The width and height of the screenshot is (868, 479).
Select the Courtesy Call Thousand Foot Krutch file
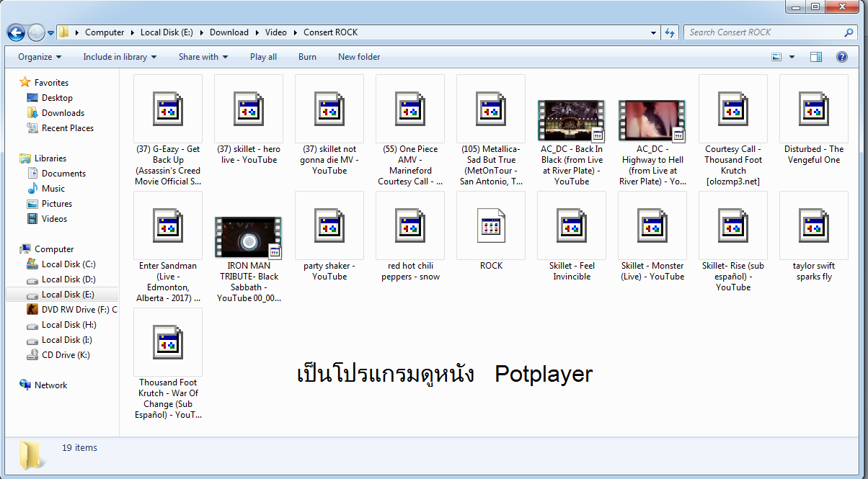tap(733, 130)
